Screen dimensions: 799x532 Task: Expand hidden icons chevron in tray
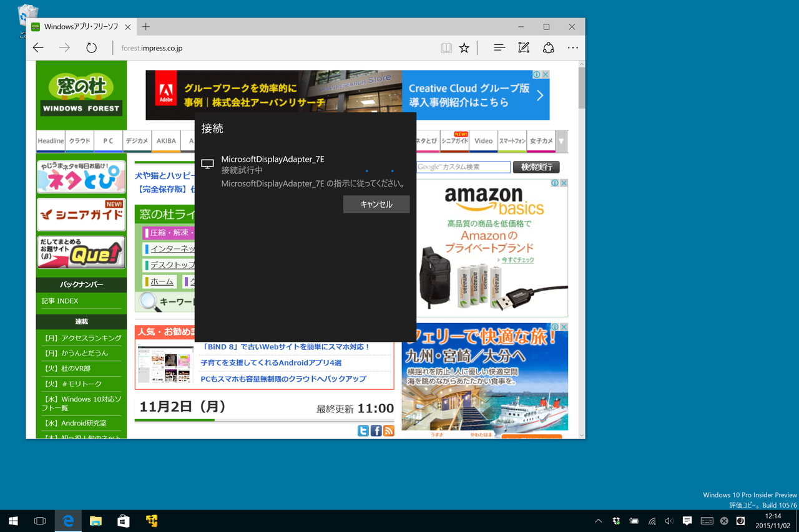coord(597,521)
